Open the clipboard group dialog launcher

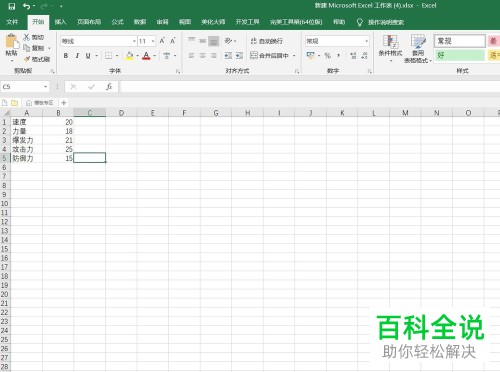[52, 71]
